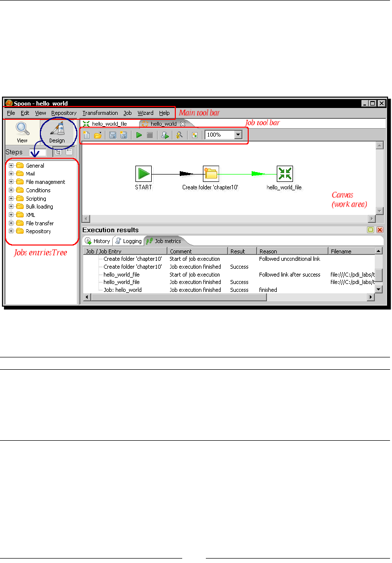Run the job with the green play icon
The width and height of the screenshot is (392, 563).
point(139,135)
